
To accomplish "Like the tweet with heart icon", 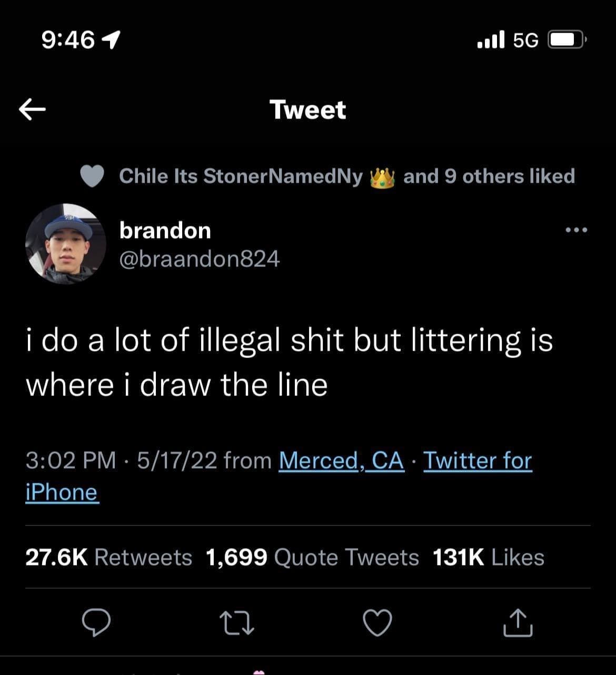I will coord(377,623).
